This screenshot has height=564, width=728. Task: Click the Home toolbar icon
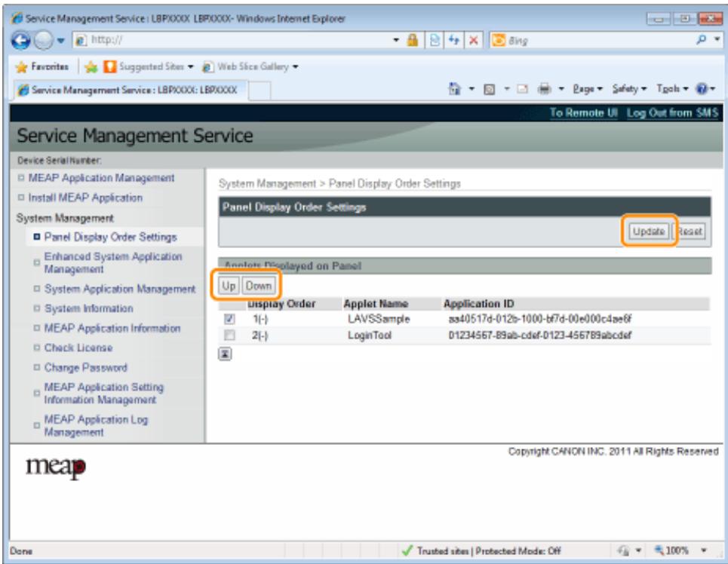coord(455,88)
